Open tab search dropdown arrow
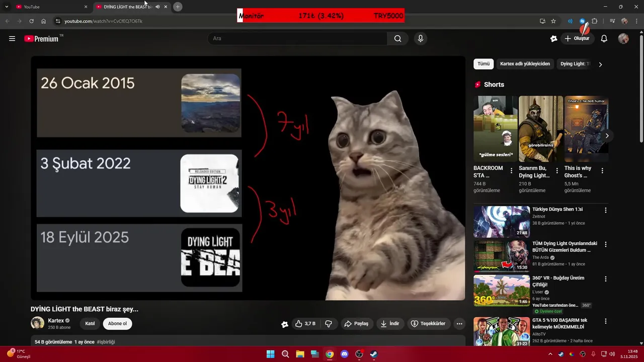The image size is (644, 362). tap(7, 7)
